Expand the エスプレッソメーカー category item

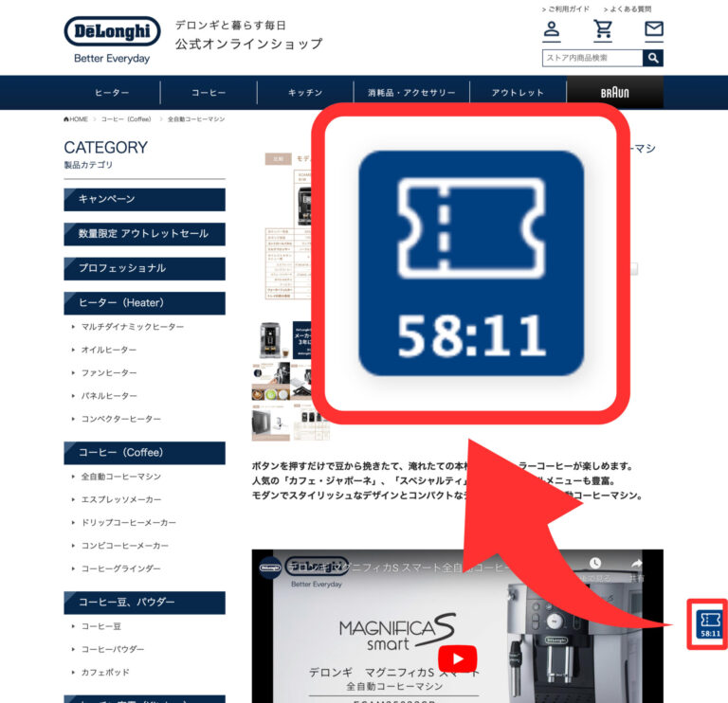click(x=120, y=499)
